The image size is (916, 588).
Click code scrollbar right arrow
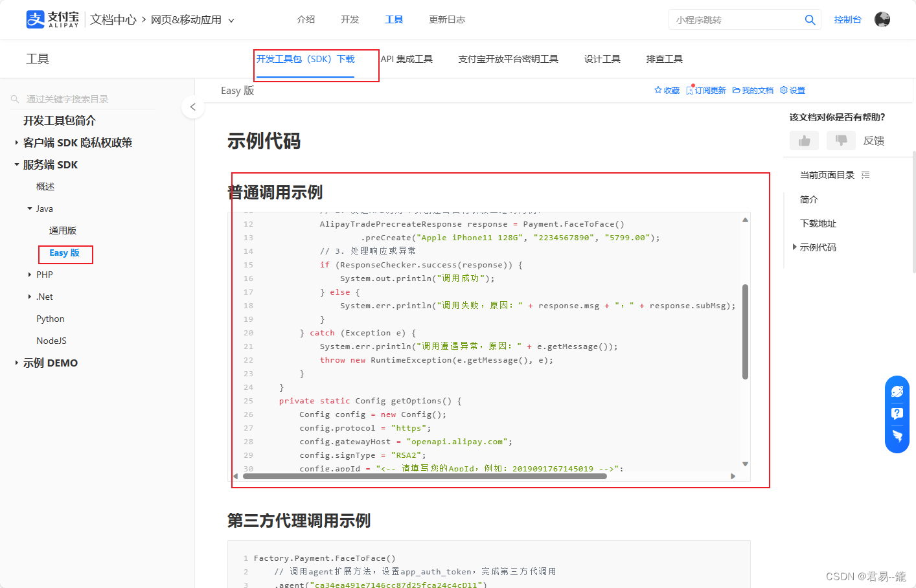point(733,476)
